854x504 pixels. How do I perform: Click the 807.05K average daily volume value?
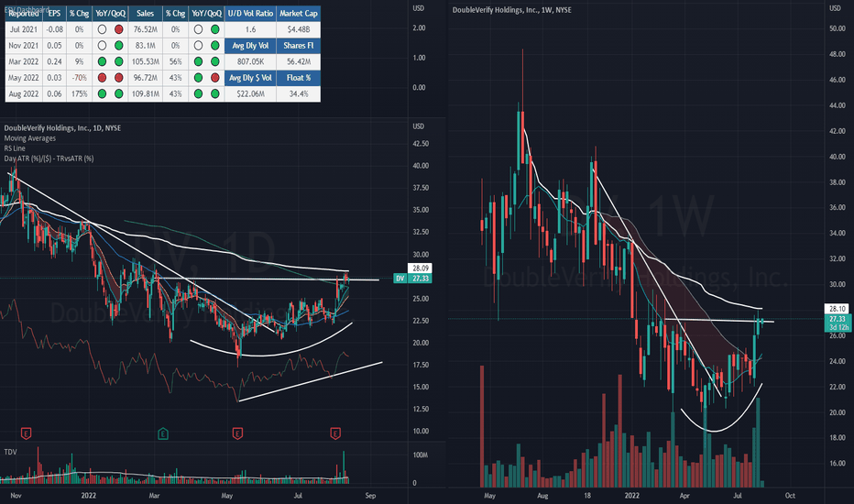[250, 61]
